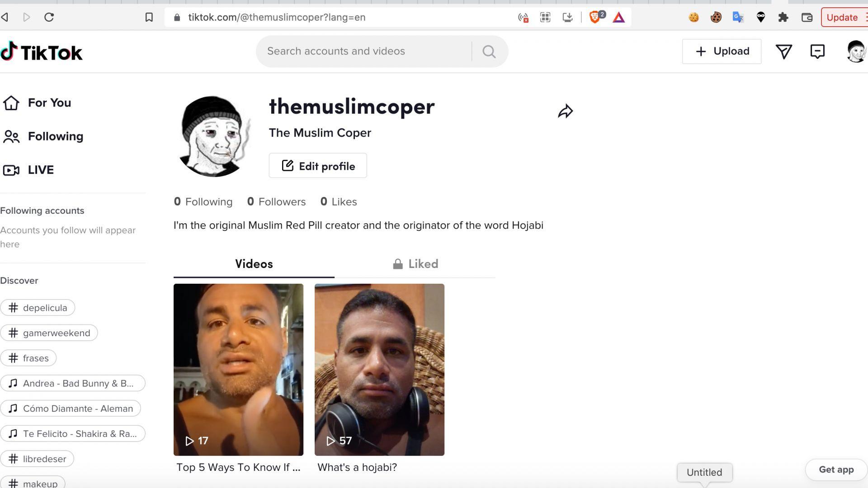This screenshot has width=868, height=488.
Task: Open the Upload content icon
Action: [x=722, y=51]
